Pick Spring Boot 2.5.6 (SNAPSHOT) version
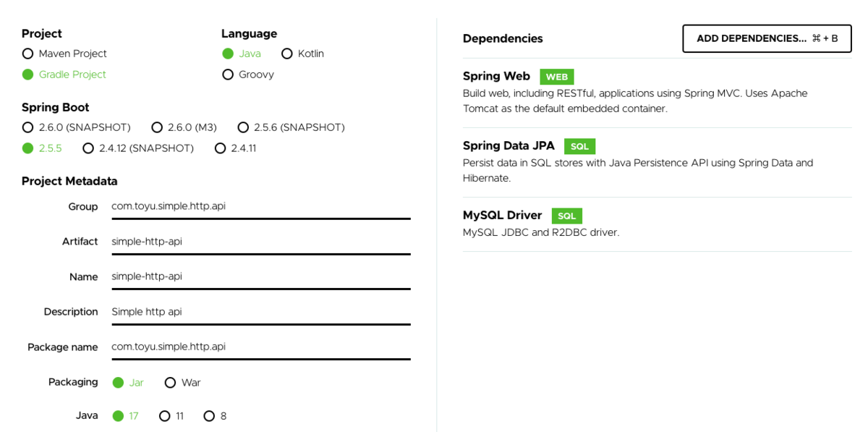 pos(244,127)
